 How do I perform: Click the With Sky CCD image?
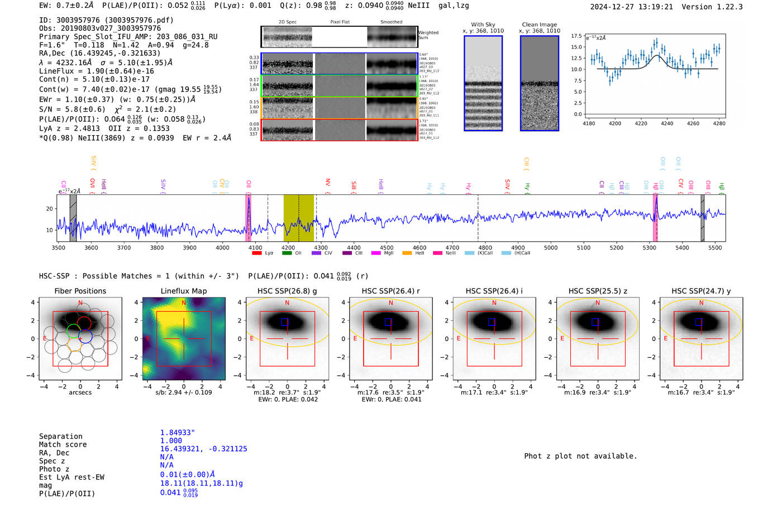pos(483,83)
